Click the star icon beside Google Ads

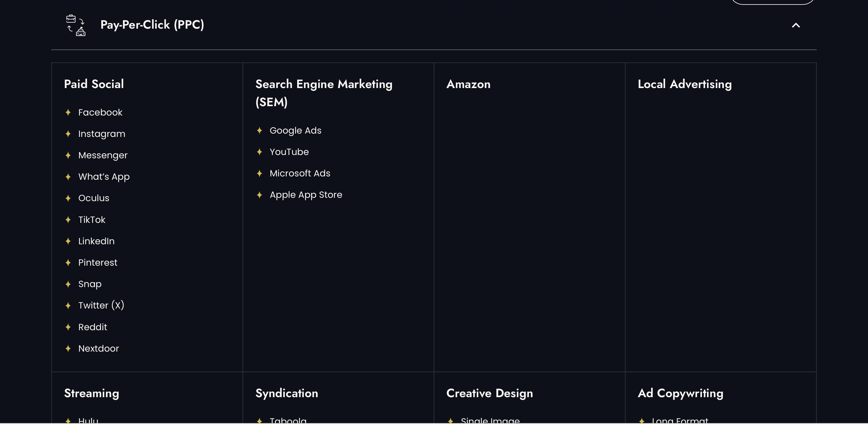point(259,131)
